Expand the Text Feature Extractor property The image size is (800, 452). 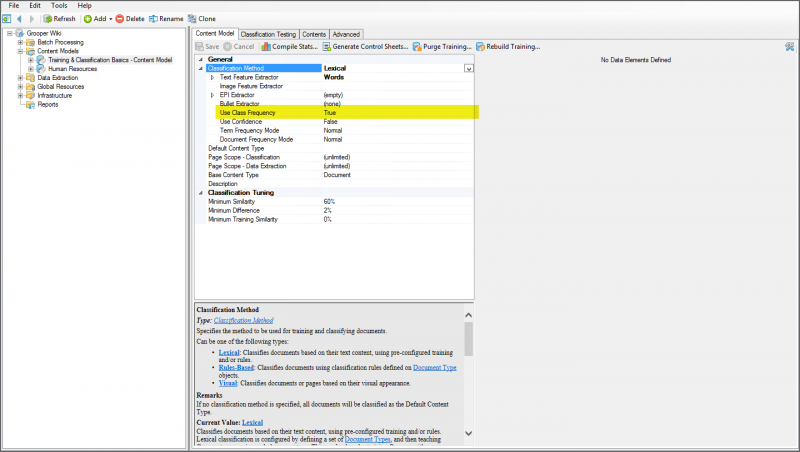coord(212,77)
